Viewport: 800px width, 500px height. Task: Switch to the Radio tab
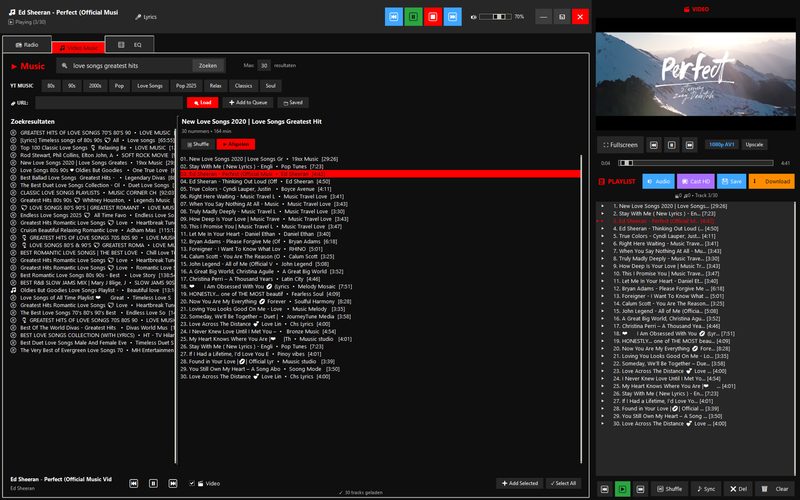27,44
